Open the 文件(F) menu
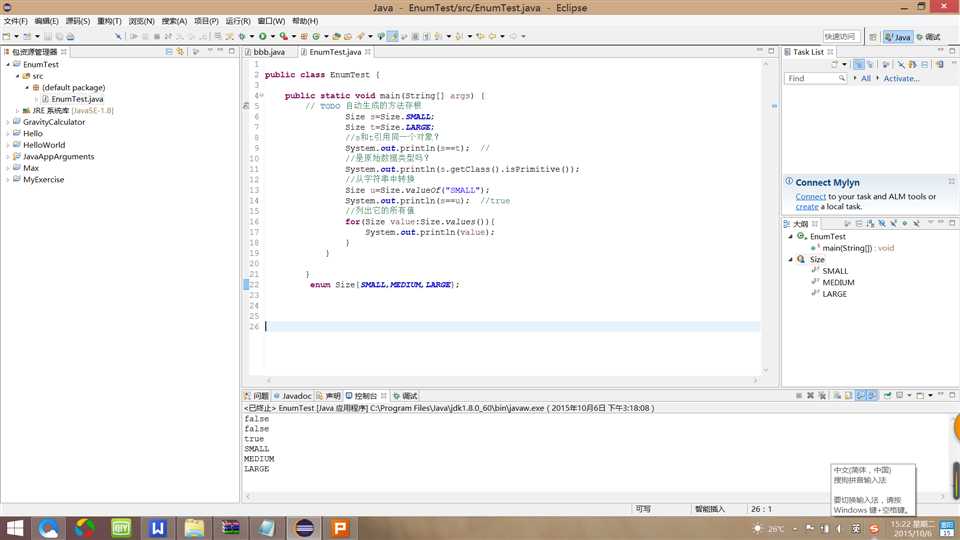This screenshot has height=540, width=960. (15, 21)
